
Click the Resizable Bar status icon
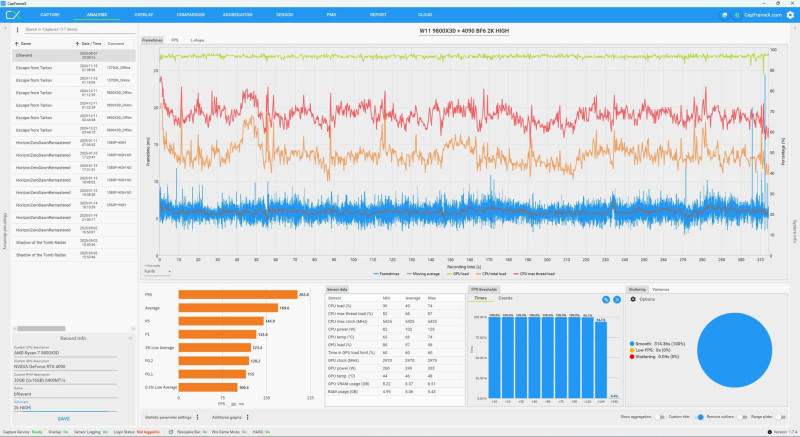171,432
